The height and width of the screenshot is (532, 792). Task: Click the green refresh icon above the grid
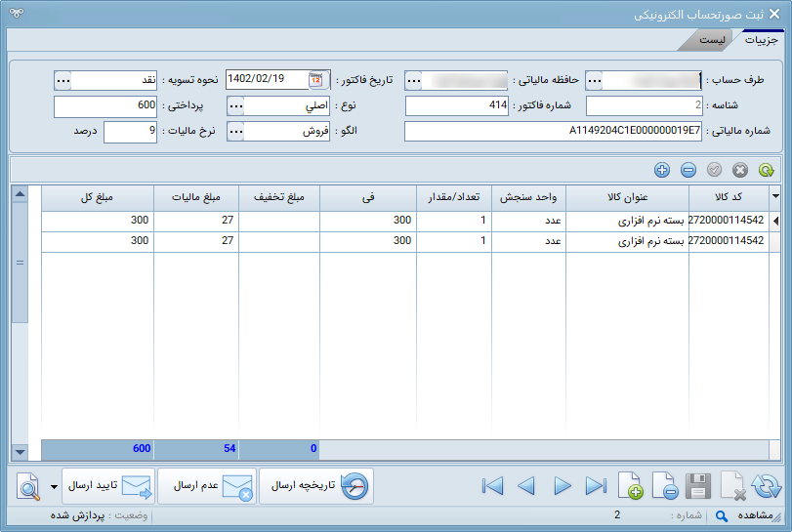tap(766, 170)
